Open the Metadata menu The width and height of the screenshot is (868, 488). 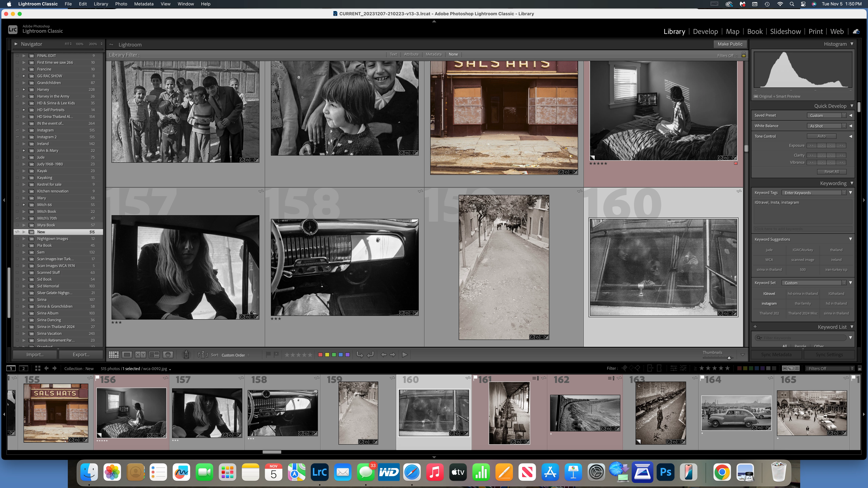pos(144,4)
